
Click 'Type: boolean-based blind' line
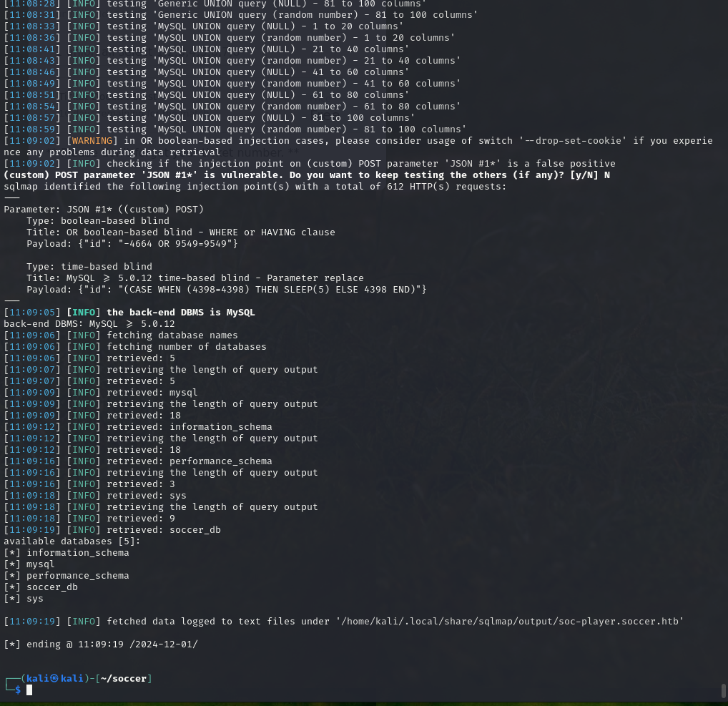(98, 221)
